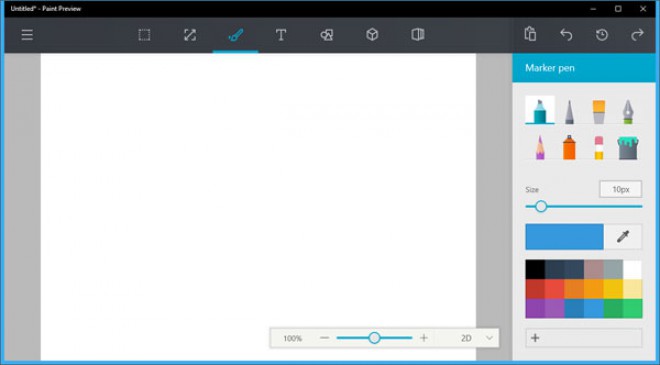Add a custom color with the plus button
The image size is (660, 365).
pos(584,338)
